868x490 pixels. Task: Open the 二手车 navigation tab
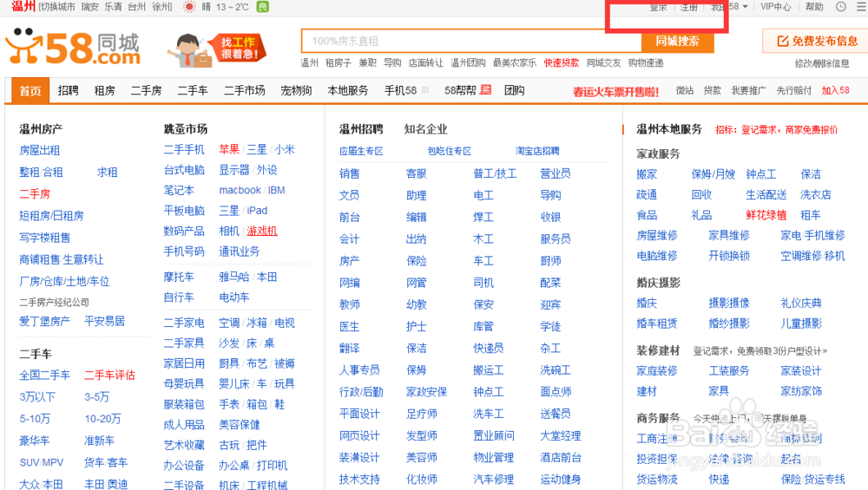point(193,90)
